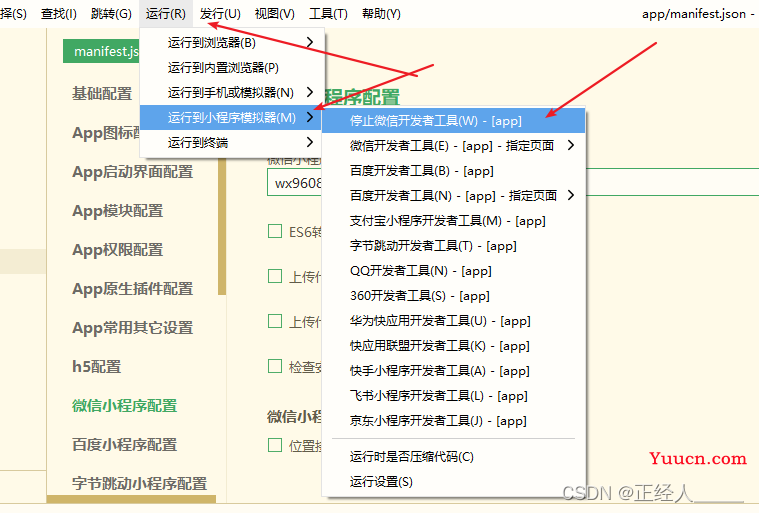Select 华为快应用开发者工具(U) - [app]
This screenshot has height=513, width=759.
(x=453, y=321)
